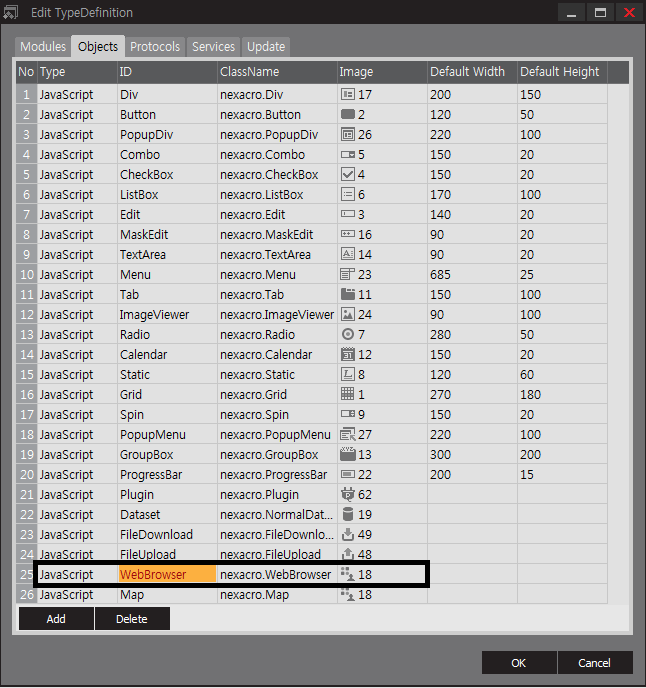Click Default Width value 685
Viewport: 646px width, 688px height.
point(472,274)
